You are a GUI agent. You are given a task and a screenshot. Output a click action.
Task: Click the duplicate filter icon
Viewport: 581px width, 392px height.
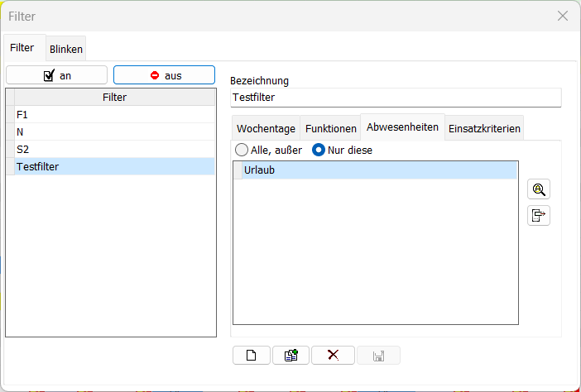[x=291, y=356]
